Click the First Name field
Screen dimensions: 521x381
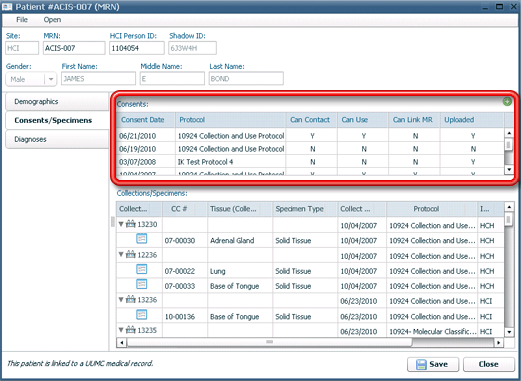click(x=98, y=79)
